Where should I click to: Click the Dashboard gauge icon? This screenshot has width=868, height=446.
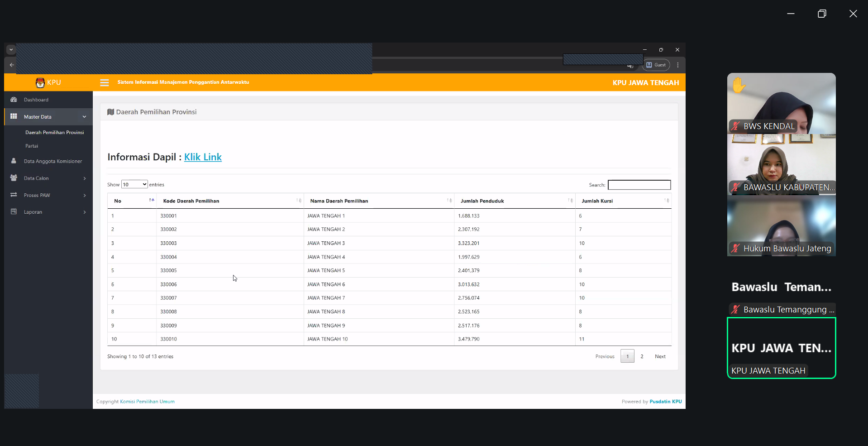14,100
